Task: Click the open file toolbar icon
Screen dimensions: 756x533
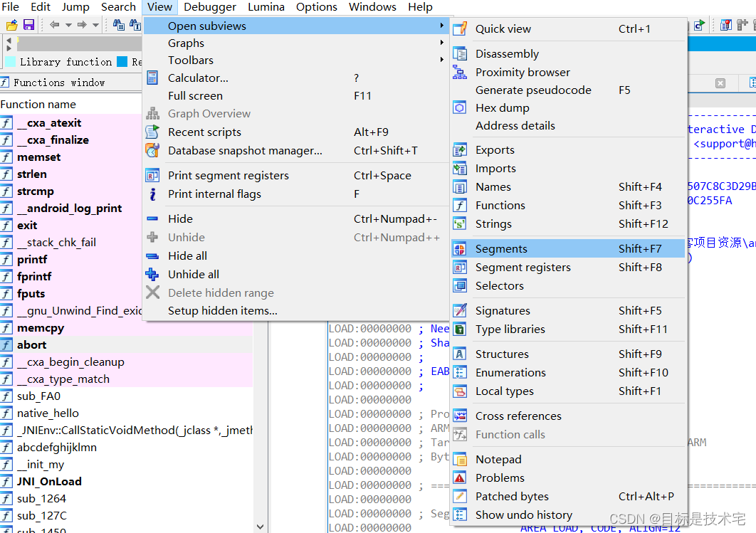Action: pos(11,25)
